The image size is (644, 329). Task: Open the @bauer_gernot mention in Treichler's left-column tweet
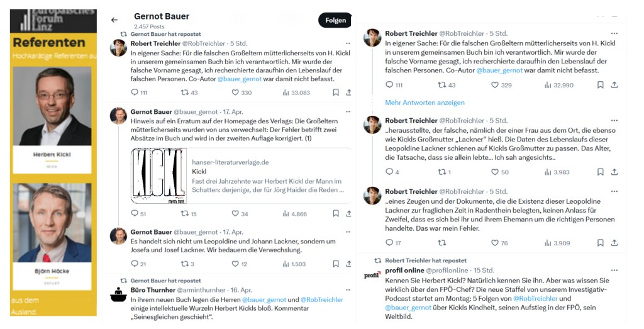tap(240, 79)
